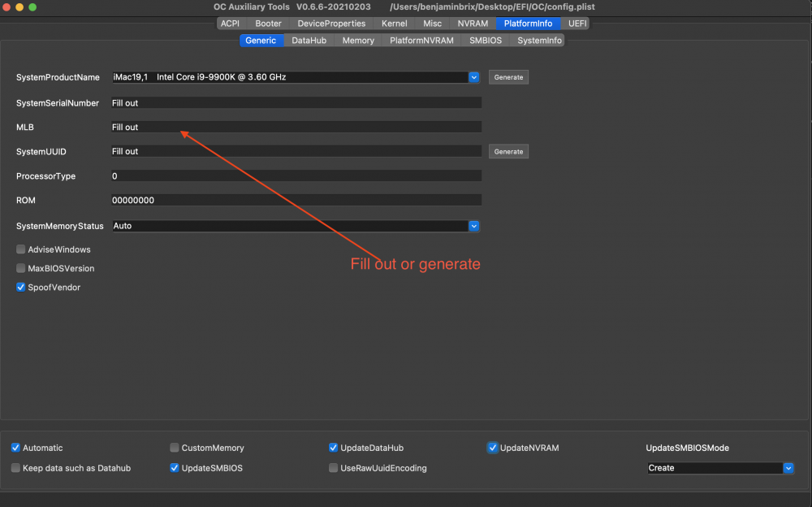Open the NVRAM tab
This screenshot has width=812, height=507.
tap(473, 24)
